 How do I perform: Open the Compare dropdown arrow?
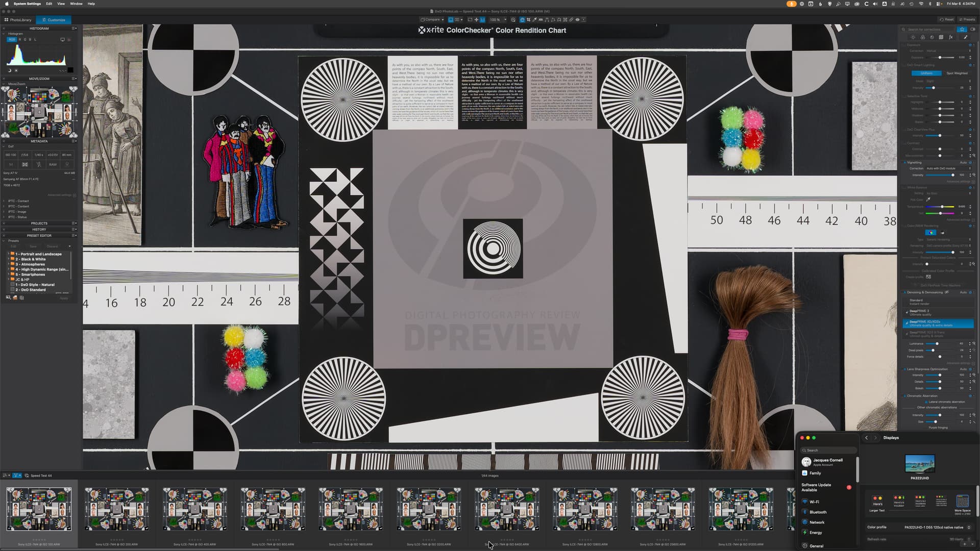click(443, 19)
